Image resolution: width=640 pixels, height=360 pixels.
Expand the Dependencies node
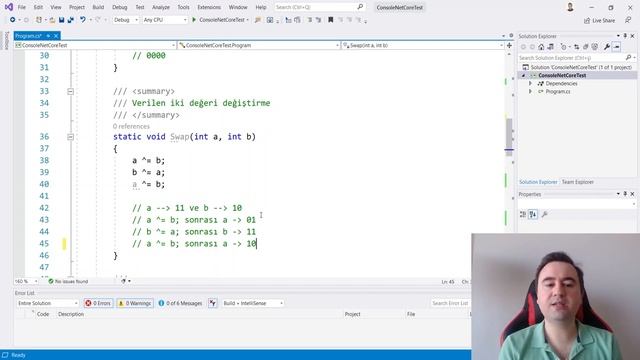530,83
